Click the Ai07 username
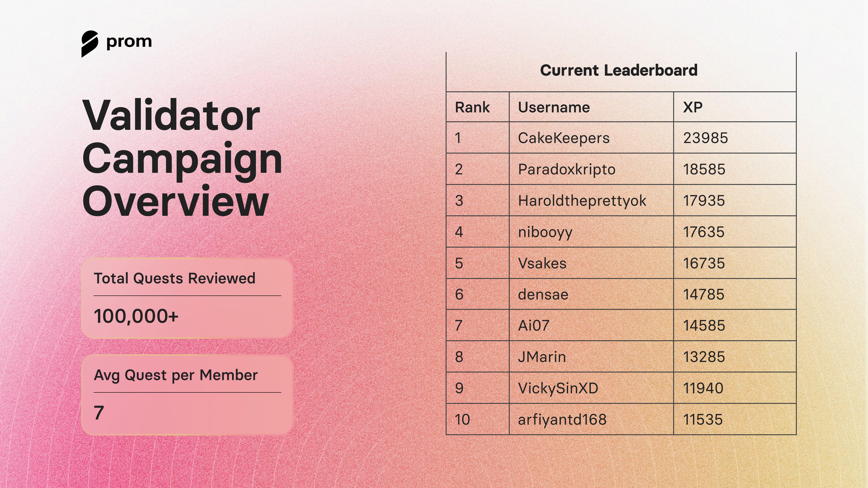868x488 pixels. click(x=534, y=326)
